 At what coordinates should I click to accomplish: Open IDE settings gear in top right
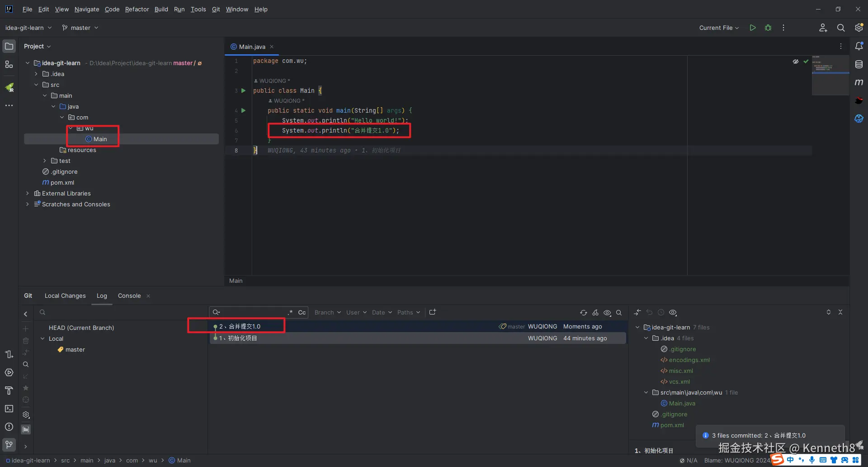click(859, 28)
